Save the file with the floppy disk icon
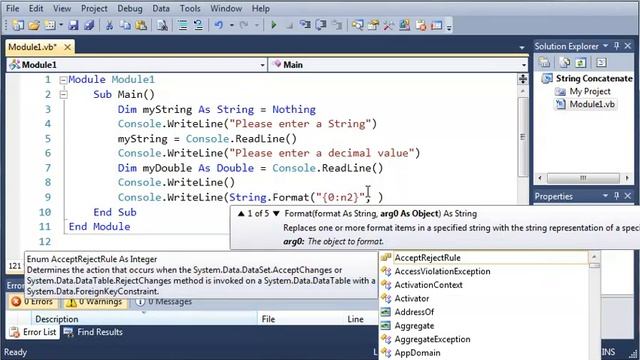 (x=73, y=25)
